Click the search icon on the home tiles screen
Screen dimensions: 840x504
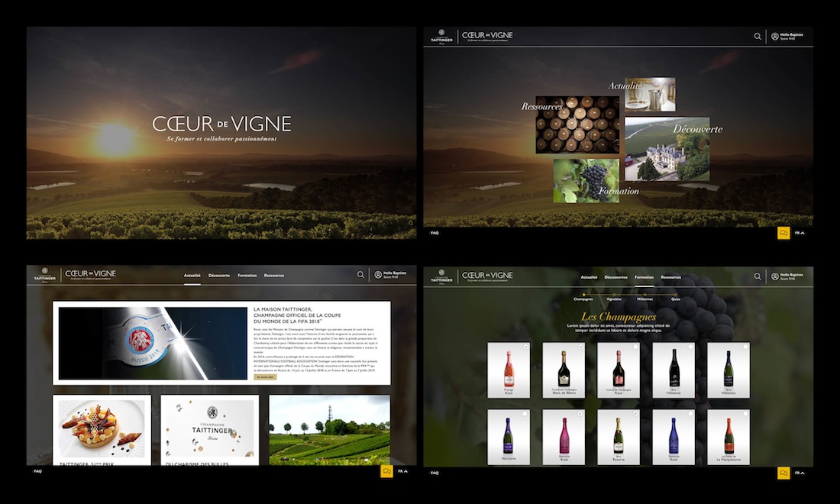(x=758, y=37)
